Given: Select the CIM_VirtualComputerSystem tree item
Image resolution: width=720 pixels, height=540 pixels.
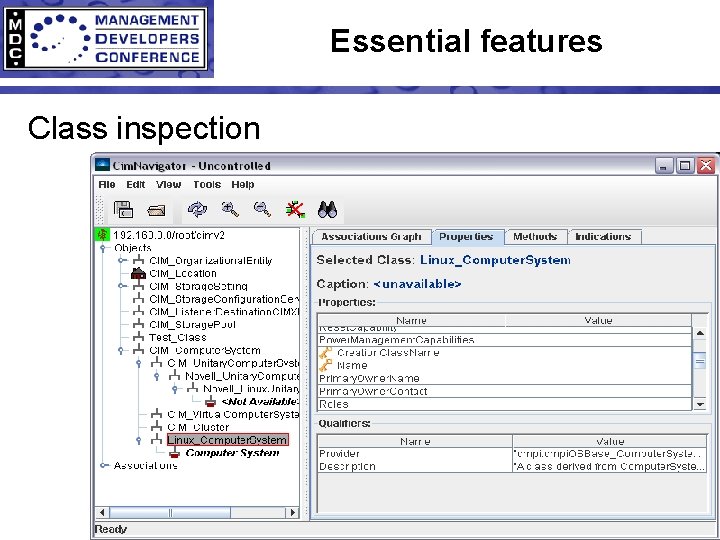Looking at the screenshot, I should coord(233,414).
